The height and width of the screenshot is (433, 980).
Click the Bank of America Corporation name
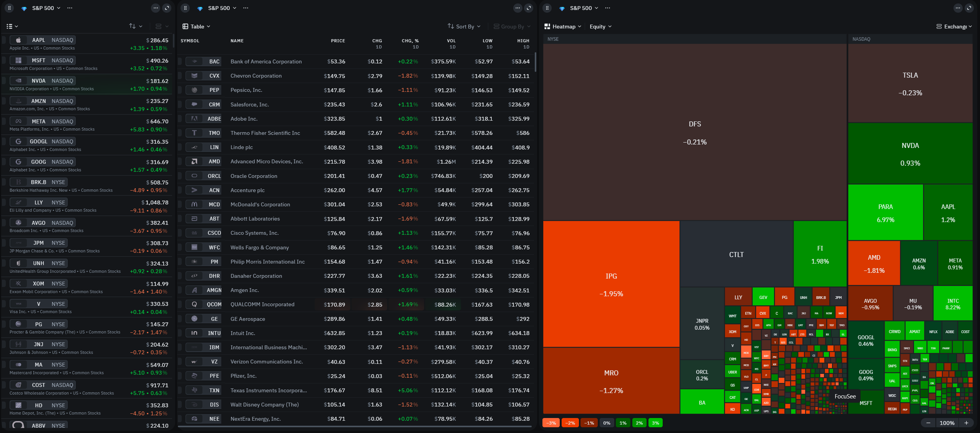point(266,61)
